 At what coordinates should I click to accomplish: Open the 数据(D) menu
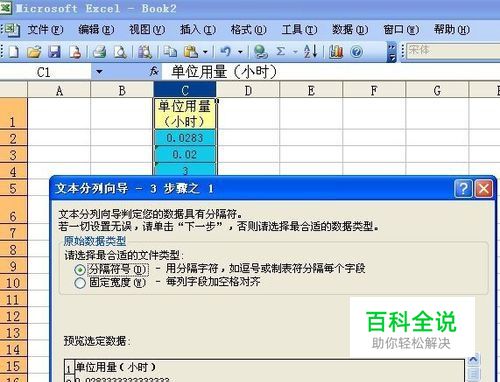[x=350, y=30]
